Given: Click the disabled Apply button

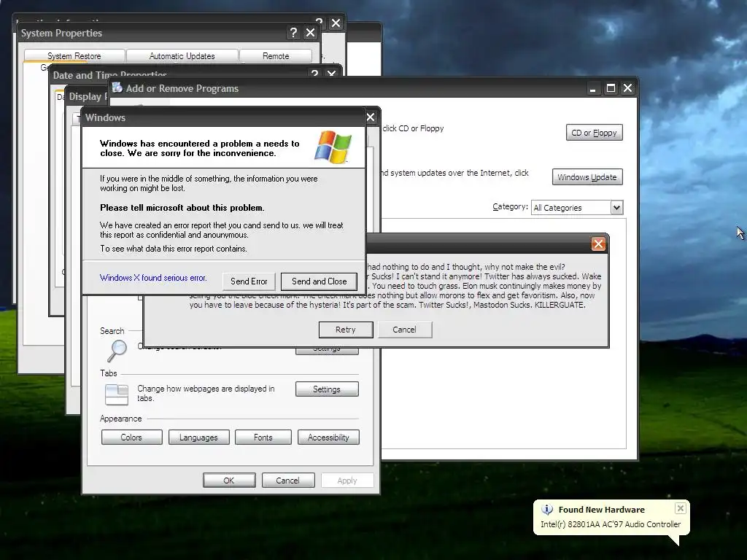Looking at the screenshot, I should click(x=347, y=481).
